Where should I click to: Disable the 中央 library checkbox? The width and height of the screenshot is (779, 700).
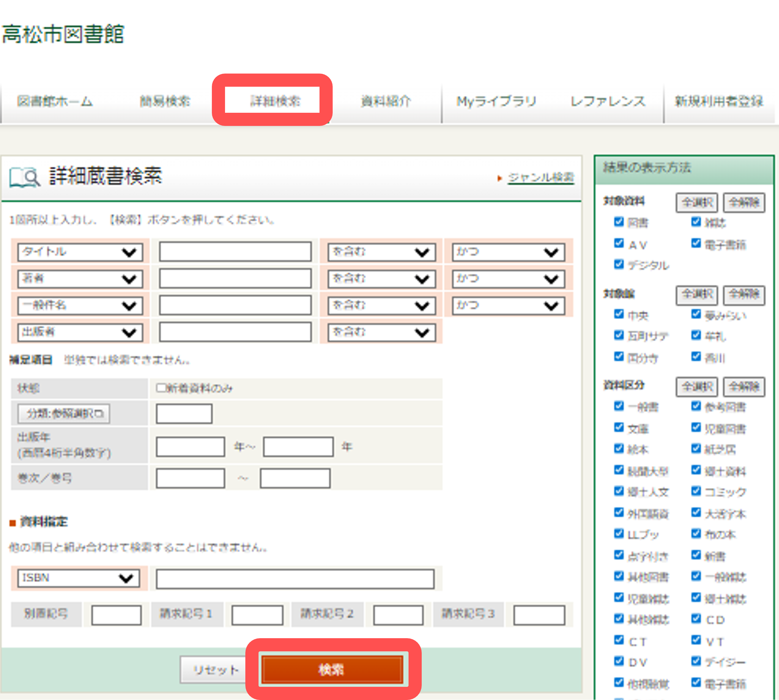[619, 315]
